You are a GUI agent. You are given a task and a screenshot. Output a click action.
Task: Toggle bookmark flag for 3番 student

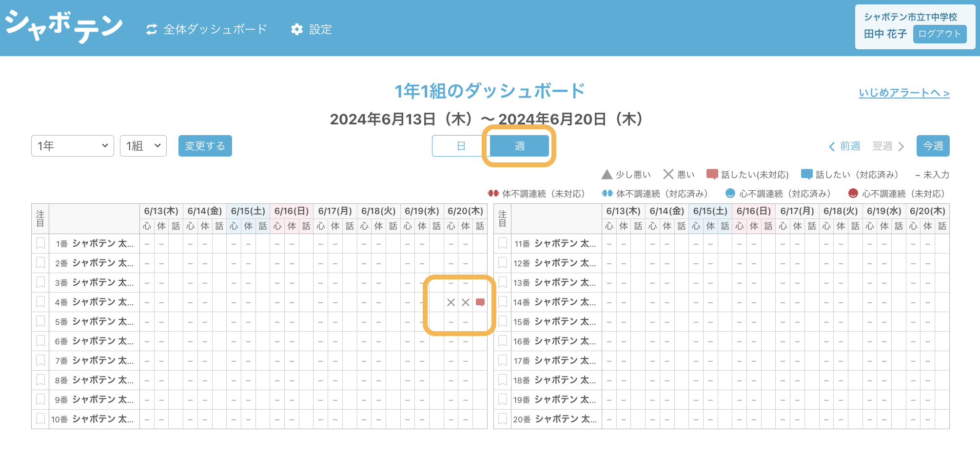pyautogui.click(x=40, y=282)
